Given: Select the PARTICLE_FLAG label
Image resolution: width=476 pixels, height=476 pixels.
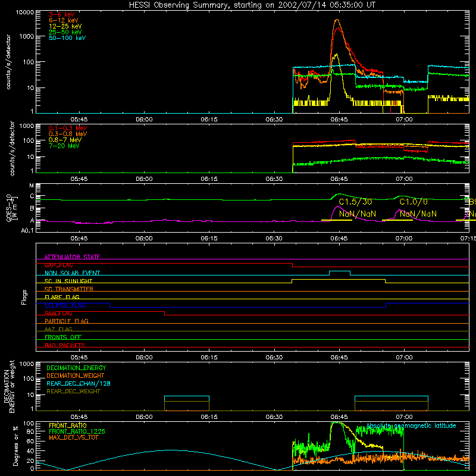Looking at the screenshot, I should click(67, 321).
